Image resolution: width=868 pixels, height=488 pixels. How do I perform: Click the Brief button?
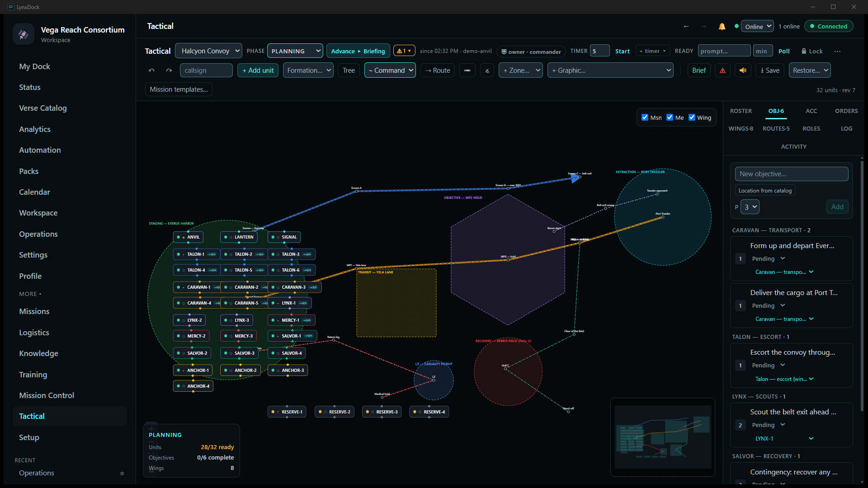pos(699,70)
